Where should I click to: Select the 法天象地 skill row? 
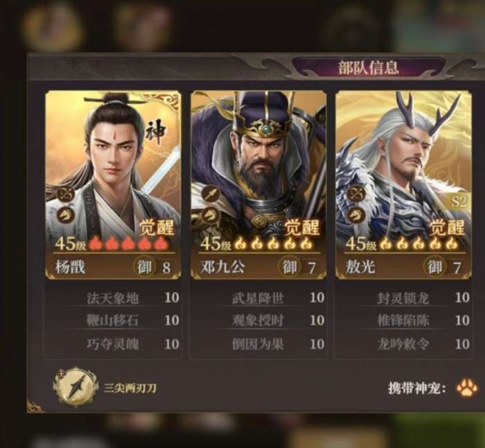tap(113, 298)
